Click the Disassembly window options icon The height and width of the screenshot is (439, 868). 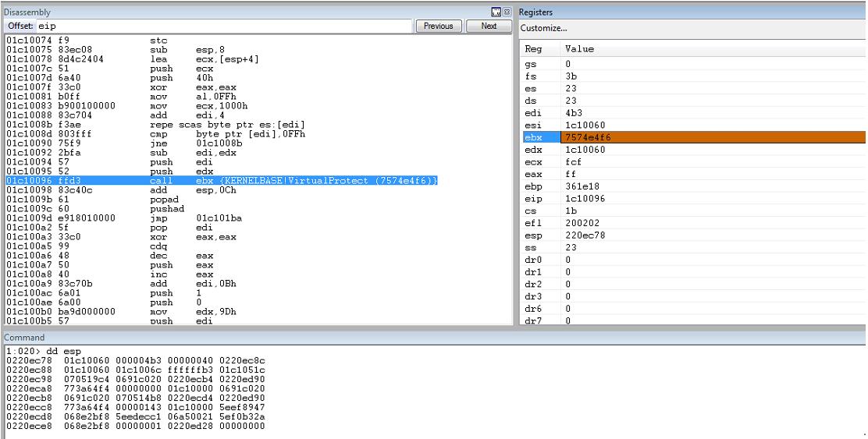496,12
